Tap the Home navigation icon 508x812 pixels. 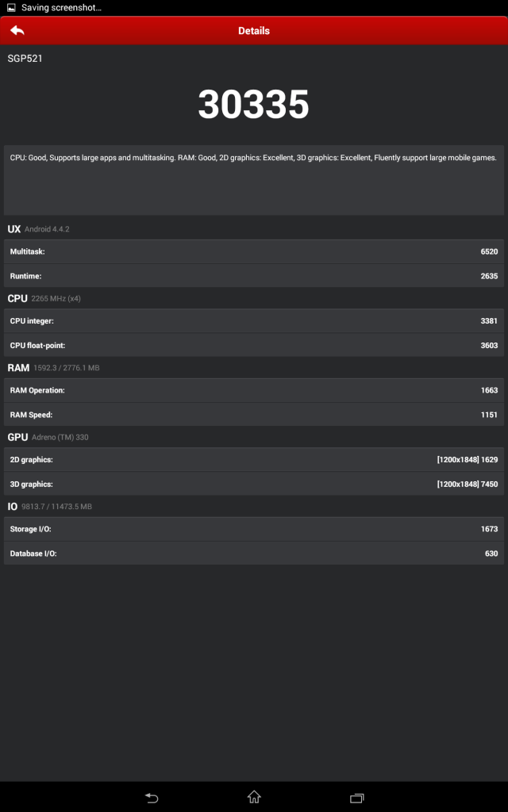[254, 799]
